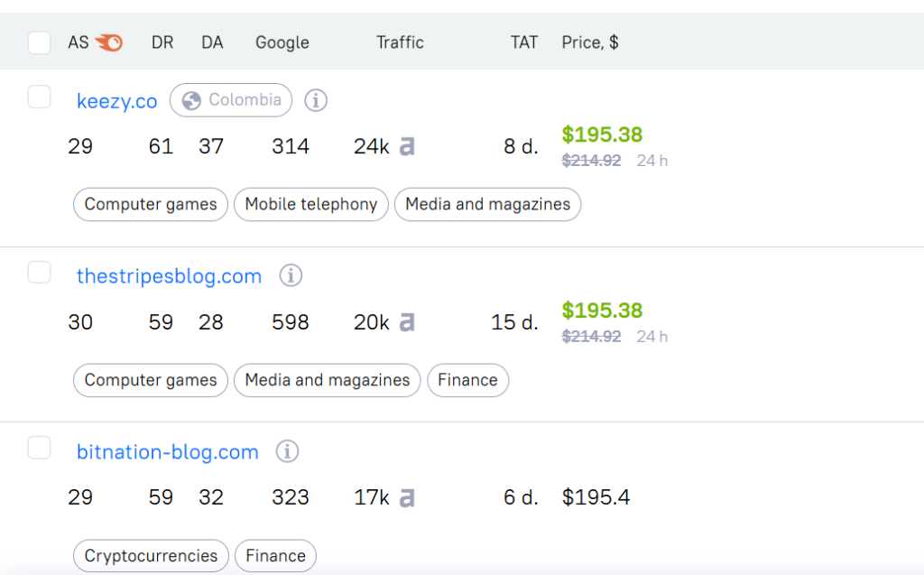Screen dimensions: 924x575
Task: Sort by the Traffic column header
Action: pyautogui.click(x=400, y=42)
